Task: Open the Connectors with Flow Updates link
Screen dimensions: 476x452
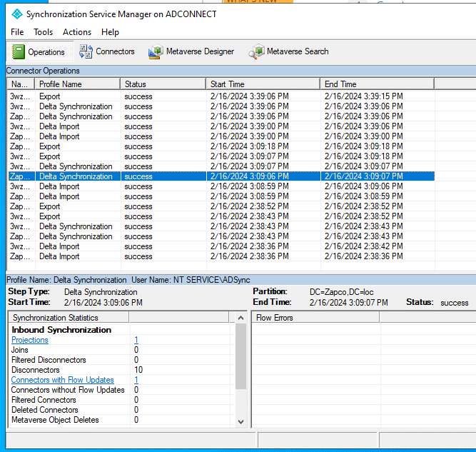Action: 63,380
